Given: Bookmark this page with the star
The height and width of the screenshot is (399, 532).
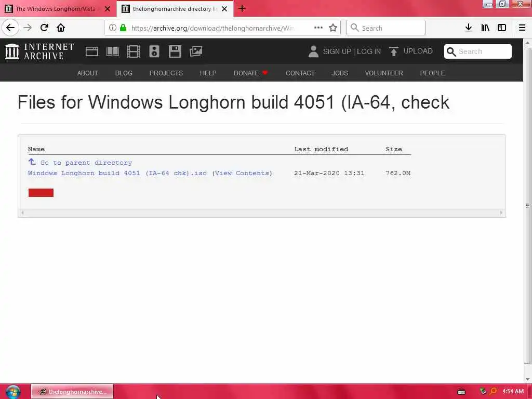Looking at the screenshot, I should pos(333,28).
